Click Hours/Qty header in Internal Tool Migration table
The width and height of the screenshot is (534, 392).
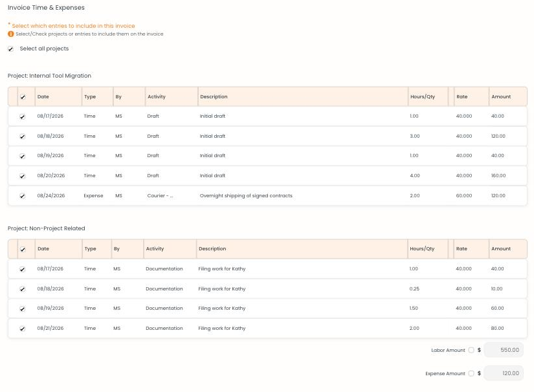[422, 96]
